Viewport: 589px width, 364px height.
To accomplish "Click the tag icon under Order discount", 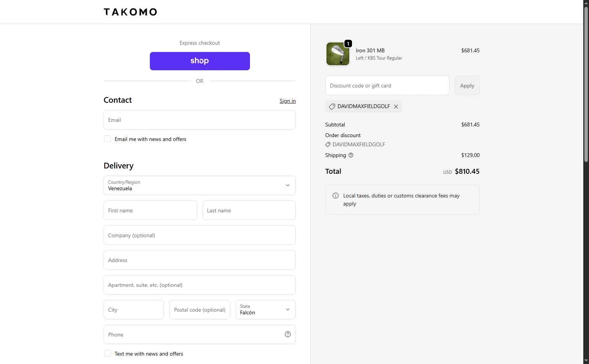I will 328,144.
